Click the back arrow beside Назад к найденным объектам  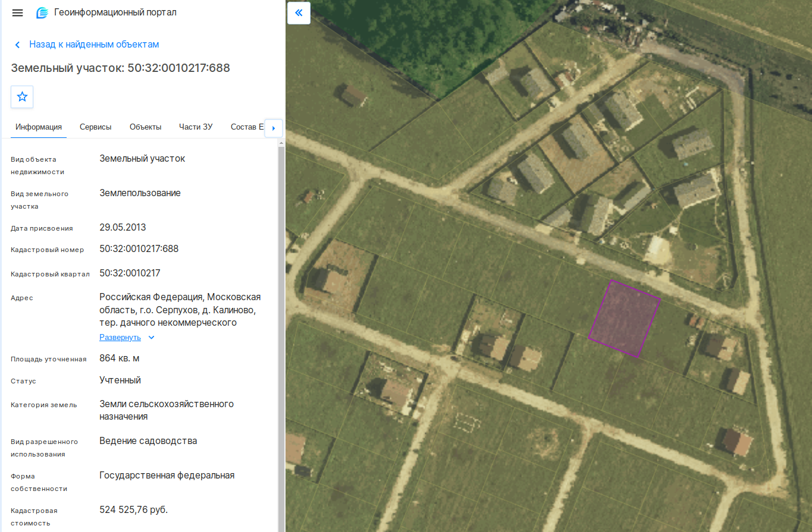click(18, 45)
